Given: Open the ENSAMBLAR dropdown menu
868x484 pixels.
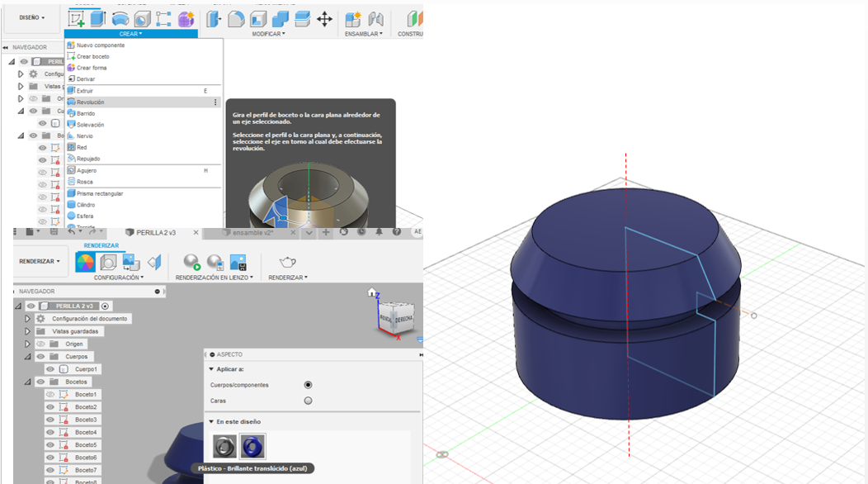Looking at the screenshot, I should click(x=364, y=34).
